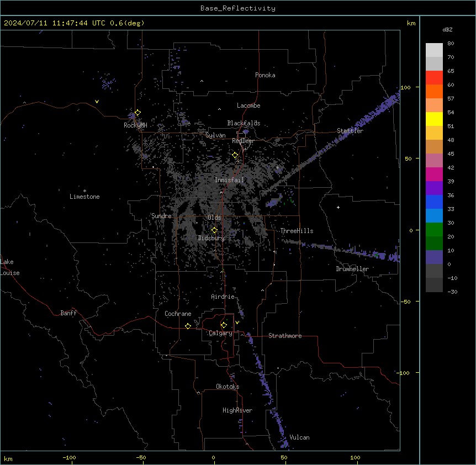This screenshot has width=476, height=465.
Task: Select the Lacombe map label
Action: (x=248, y=105)
